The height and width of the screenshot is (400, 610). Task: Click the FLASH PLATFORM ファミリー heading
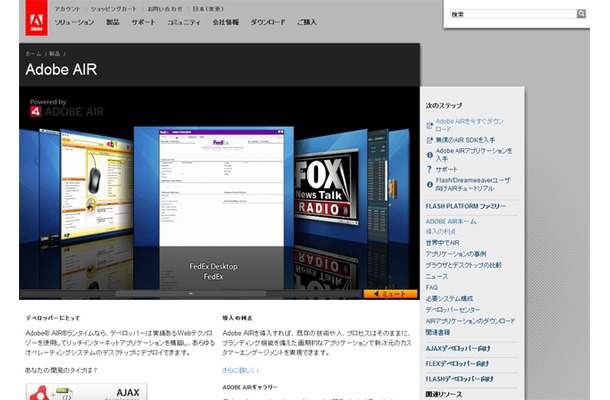466,206
